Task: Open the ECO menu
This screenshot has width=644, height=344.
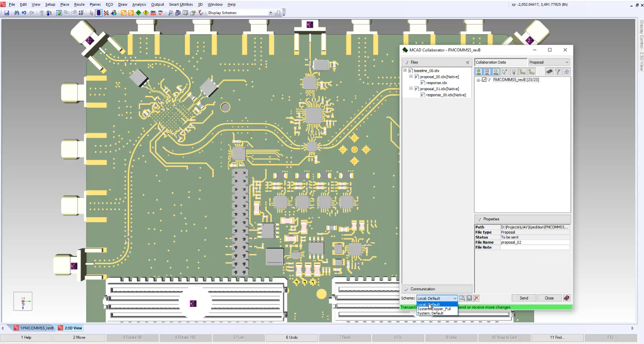Action: tap(109, 4)
